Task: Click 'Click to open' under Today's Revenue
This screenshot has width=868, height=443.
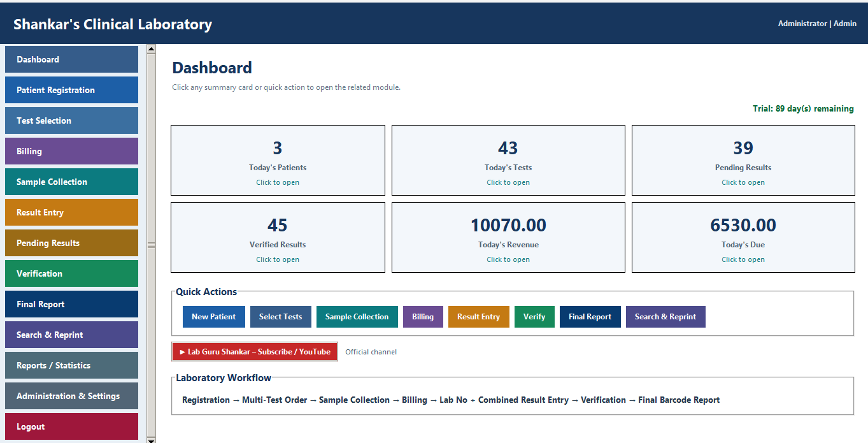Action: click(x=508, y=259)
